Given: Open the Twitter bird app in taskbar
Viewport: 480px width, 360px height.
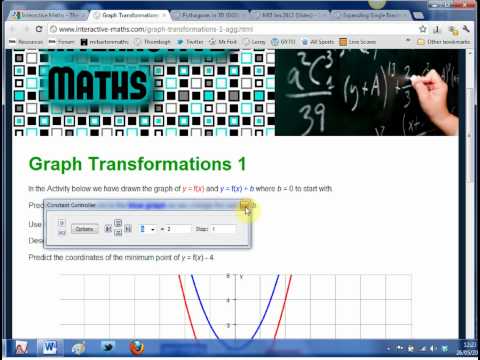Looking at the screenshot, I should (x=108, y=348).
